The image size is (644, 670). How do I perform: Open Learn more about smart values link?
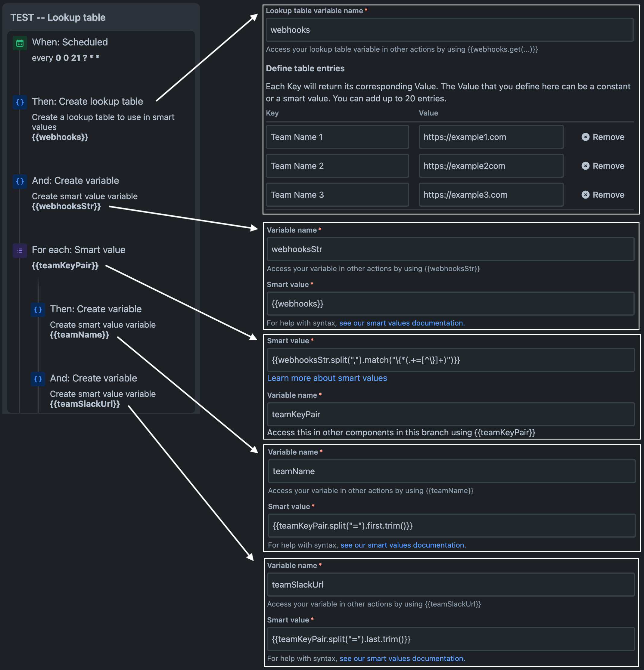[327, 378]
